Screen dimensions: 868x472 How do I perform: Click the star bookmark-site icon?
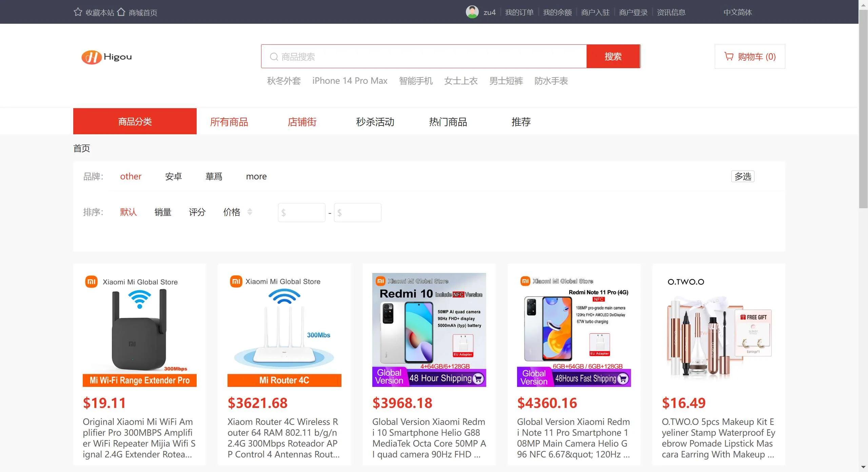click(78, 12)
